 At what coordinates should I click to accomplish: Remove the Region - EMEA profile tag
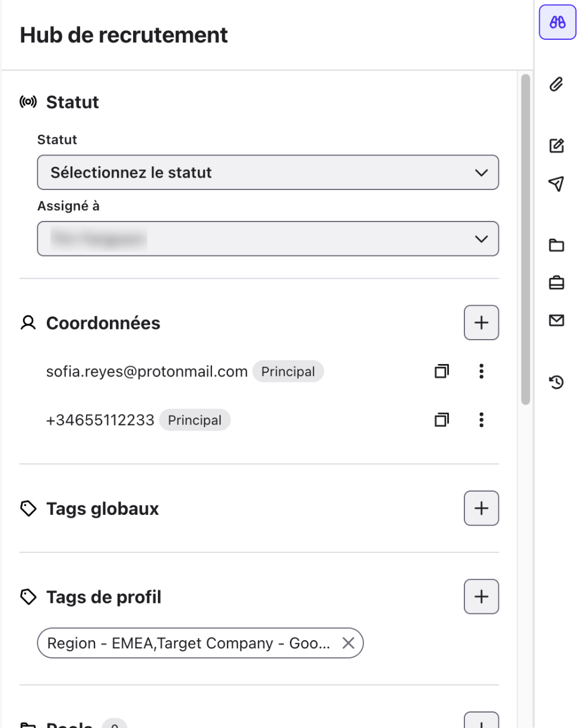(x=348, y=643)
